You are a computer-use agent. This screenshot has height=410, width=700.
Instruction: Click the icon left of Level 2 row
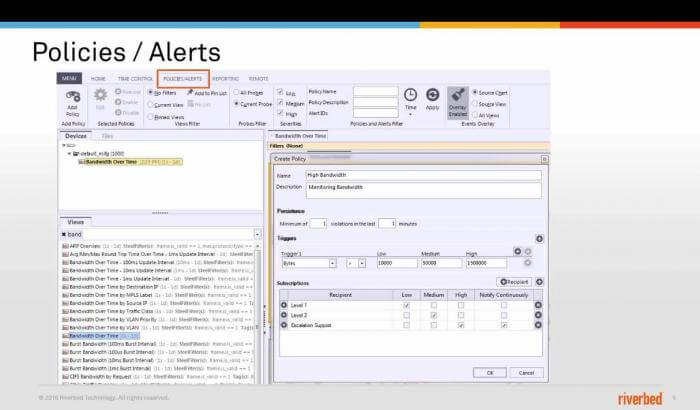pyautogui.click(x=284, y=315)
